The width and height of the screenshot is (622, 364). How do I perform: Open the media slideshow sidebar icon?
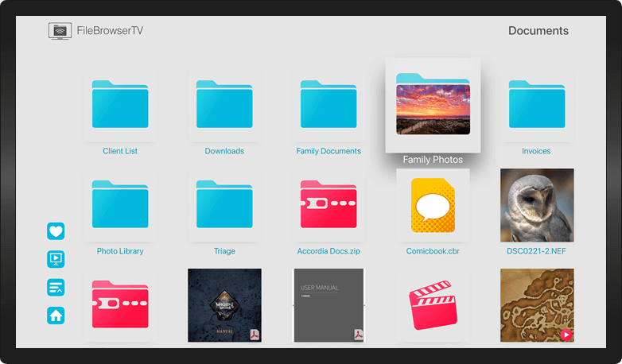click(x=56, y=259)
